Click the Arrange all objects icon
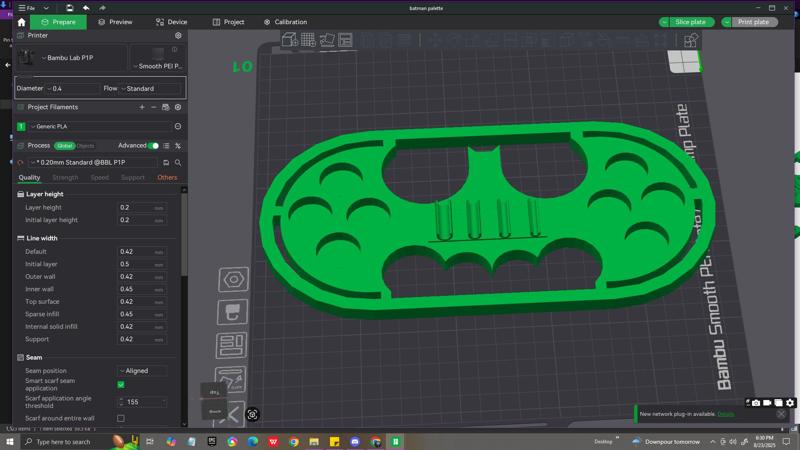The height and width of the screenshot is (450, 800). [346, 40]
